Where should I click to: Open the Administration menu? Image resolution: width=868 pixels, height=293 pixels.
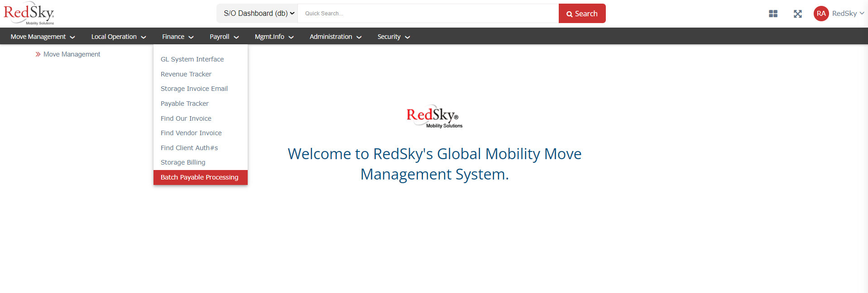[x=336, y=37]
